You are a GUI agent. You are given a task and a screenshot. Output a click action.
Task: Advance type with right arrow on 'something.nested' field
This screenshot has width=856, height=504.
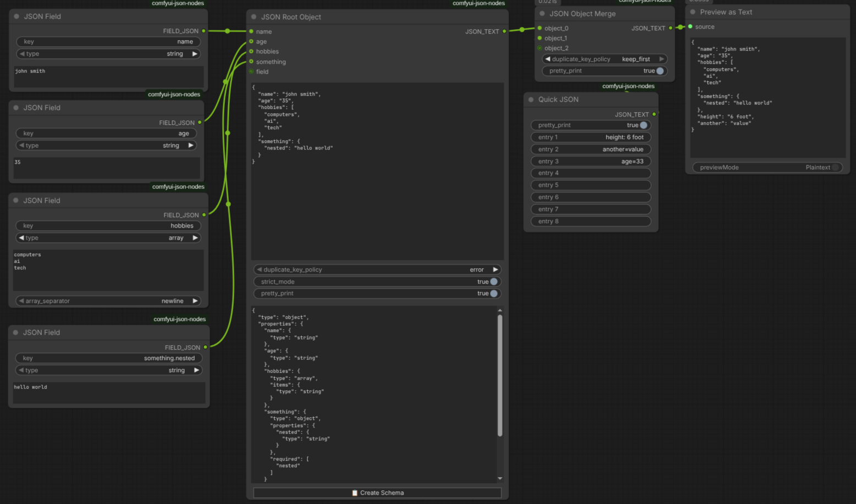(196, 370)
